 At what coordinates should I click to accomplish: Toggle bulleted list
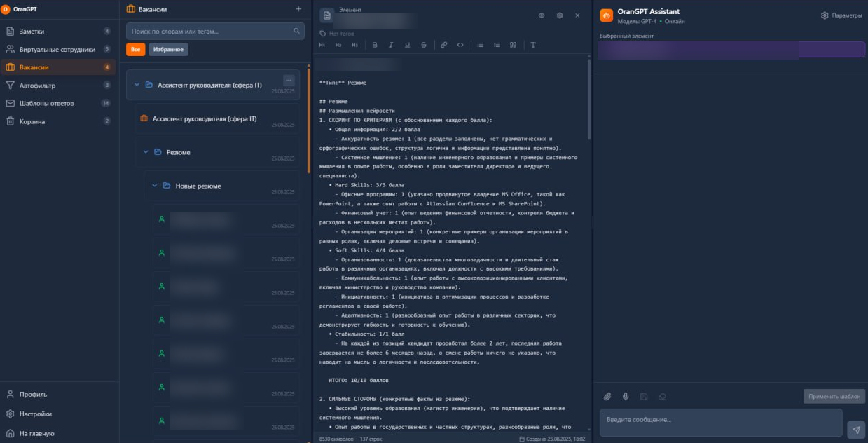(x=481, y=45)
